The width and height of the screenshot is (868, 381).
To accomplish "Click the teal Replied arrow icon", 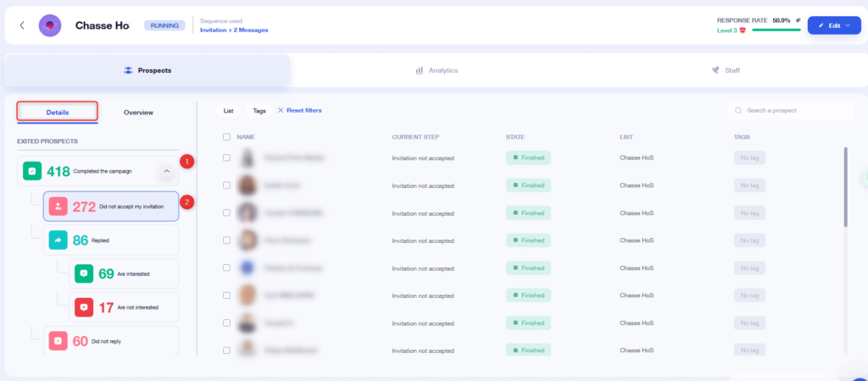I will [58, 240].
